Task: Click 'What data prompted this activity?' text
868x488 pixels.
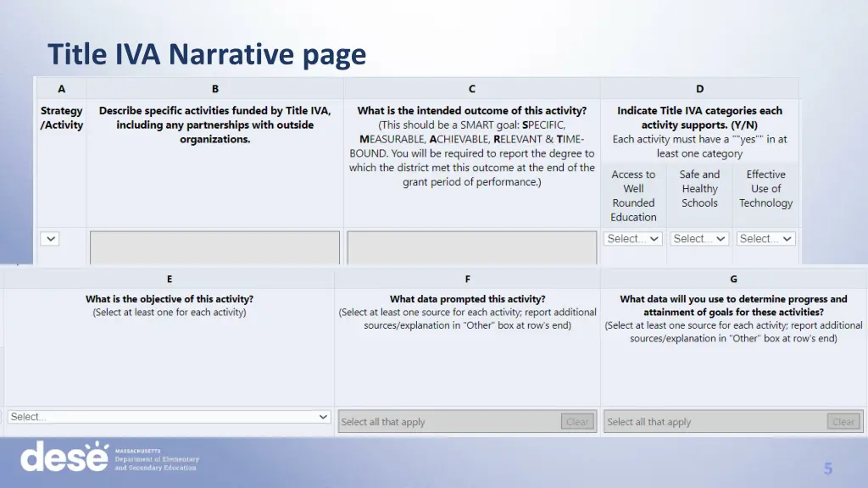Action: point(468,299)
